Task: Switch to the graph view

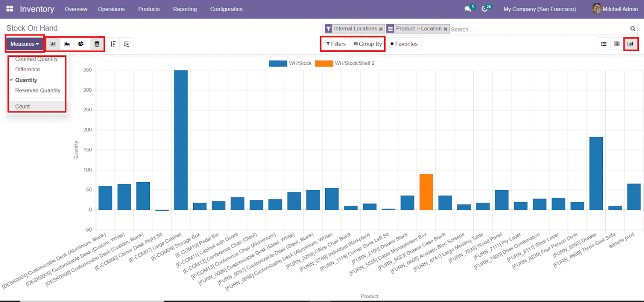Action: 630,43
